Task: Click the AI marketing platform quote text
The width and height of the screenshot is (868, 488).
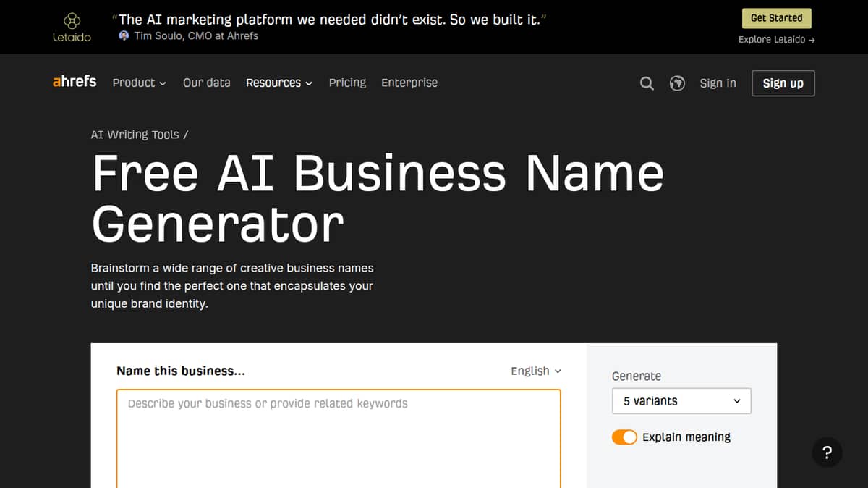Action: (x=329, y=20)
